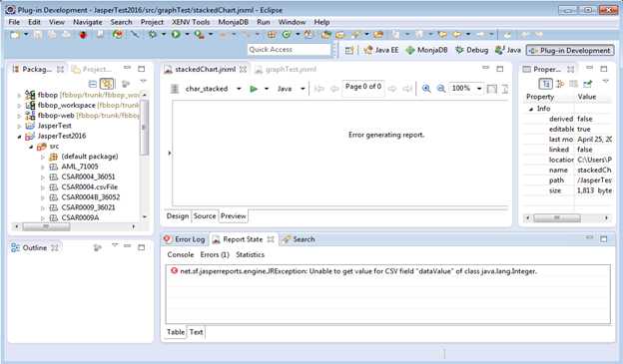The width and height of the screenshot is (623, 364).
Task: Run report with green play button
Action: [x=254, y=89]
